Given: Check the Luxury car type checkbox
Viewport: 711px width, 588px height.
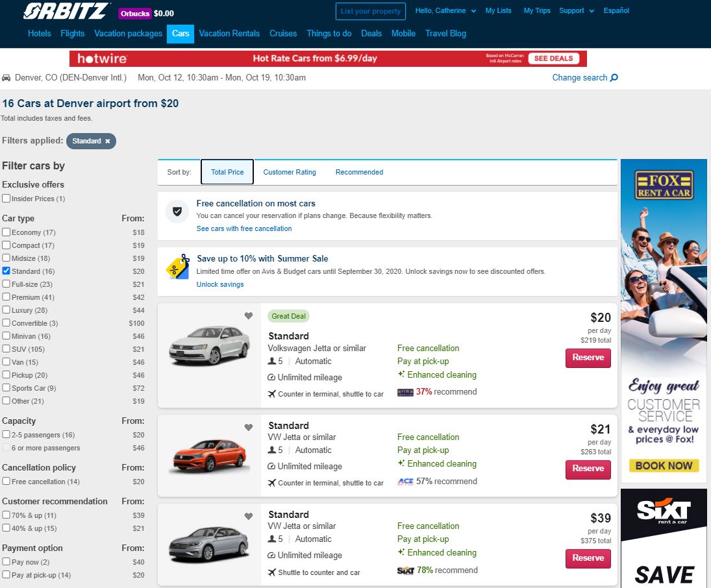Looking at the screenshot, I should click(x=6, y=310).
